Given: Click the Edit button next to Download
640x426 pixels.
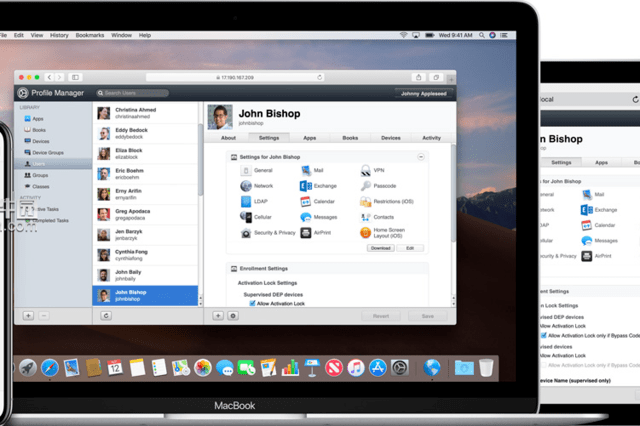Looking at the screenshot, I should [410, 248].
